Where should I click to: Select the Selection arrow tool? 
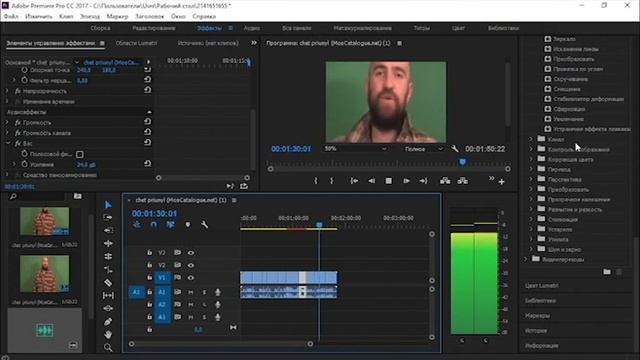pyautogui.click(x=108, y=204)
